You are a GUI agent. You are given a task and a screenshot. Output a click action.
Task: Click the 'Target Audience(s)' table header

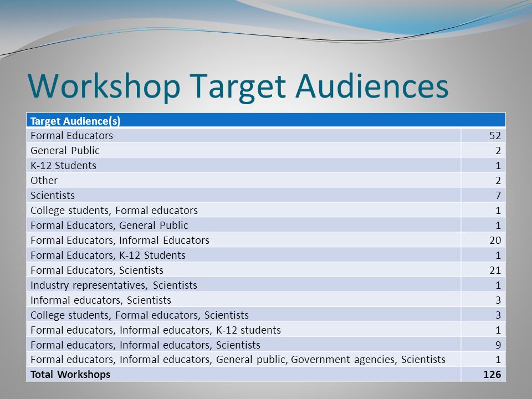tap(75, 121)
